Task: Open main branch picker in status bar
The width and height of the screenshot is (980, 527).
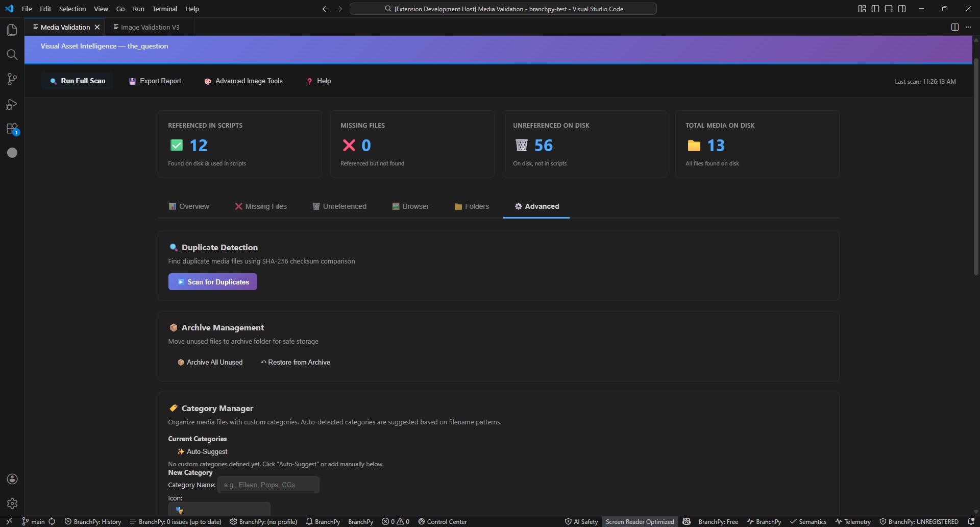Action: [x=34, y=521]
